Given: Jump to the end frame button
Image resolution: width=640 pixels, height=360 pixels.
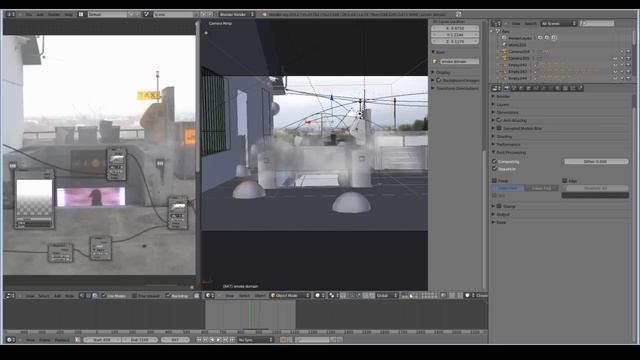Looking at the screenshot, I should tap(232, 340).
